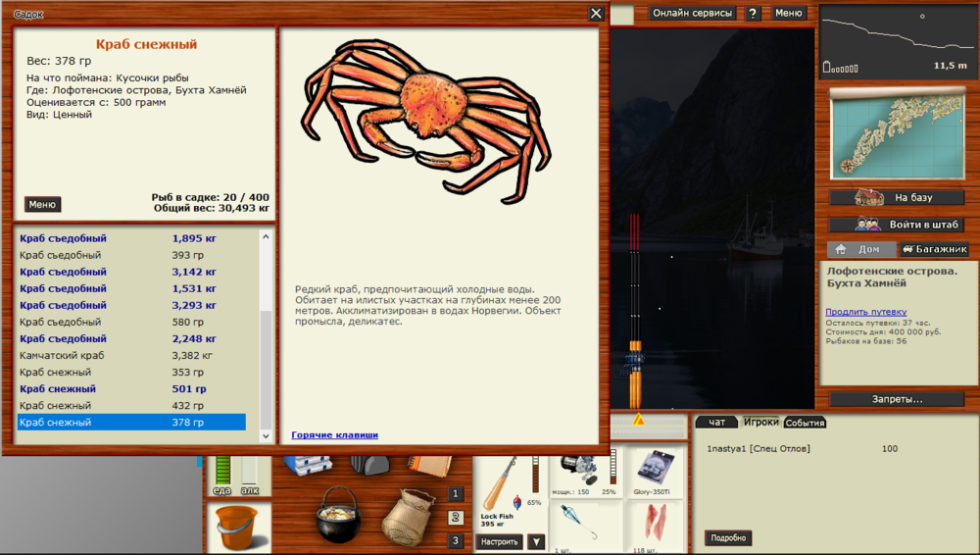Viewport: 980px width, 555px height.
Task: Click the На базу button
Action: tap(897, 198)
